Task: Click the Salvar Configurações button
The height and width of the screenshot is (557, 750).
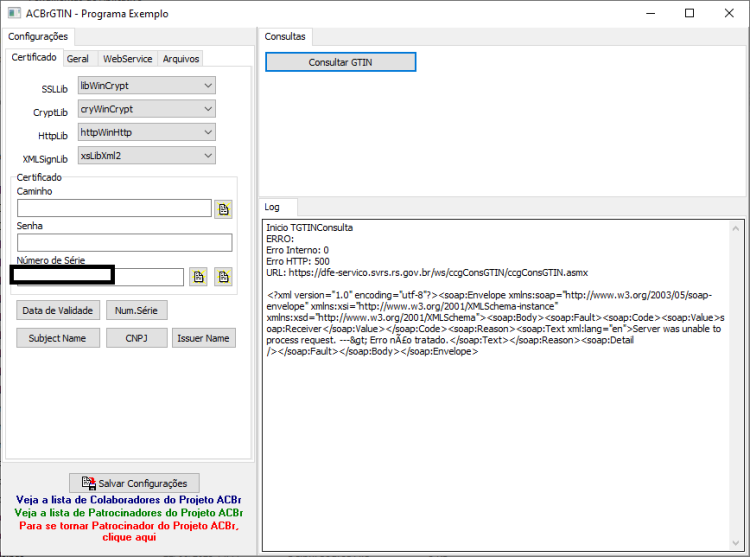Action: click(x=134, y=483)
